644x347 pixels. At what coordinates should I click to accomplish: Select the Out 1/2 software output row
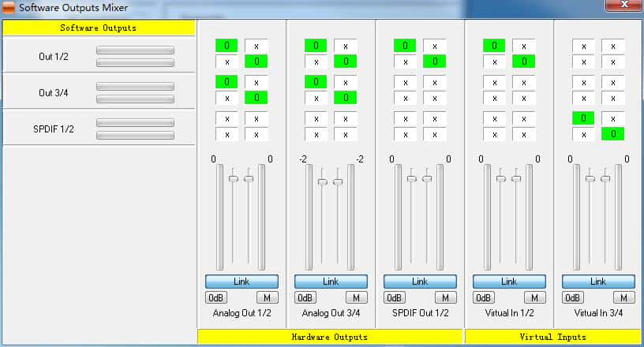[99, 55]
